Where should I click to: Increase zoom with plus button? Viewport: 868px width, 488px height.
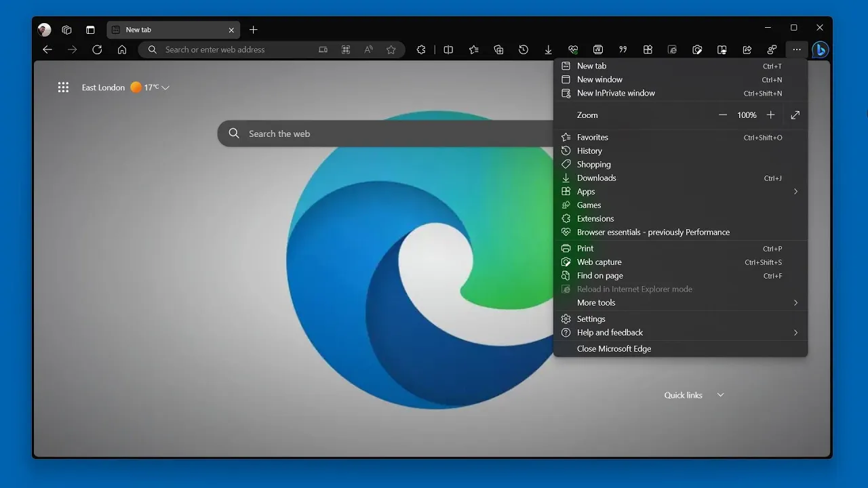click(x=770, y=115)
